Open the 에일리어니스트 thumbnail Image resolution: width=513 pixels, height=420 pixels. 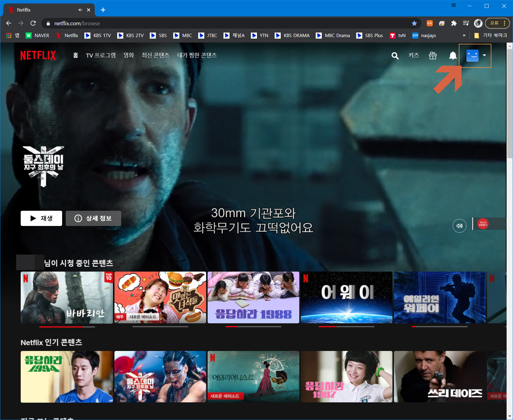click(x=253, y=377)
